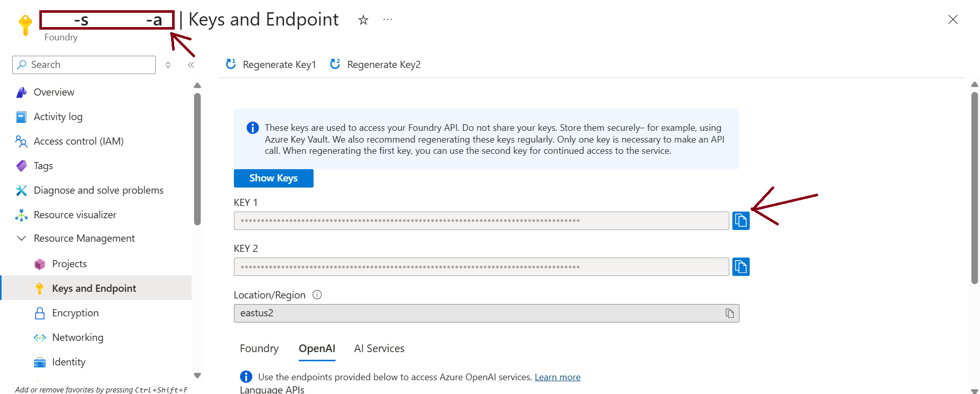Select Keys and Endpoint menu item

click(96, 288)
